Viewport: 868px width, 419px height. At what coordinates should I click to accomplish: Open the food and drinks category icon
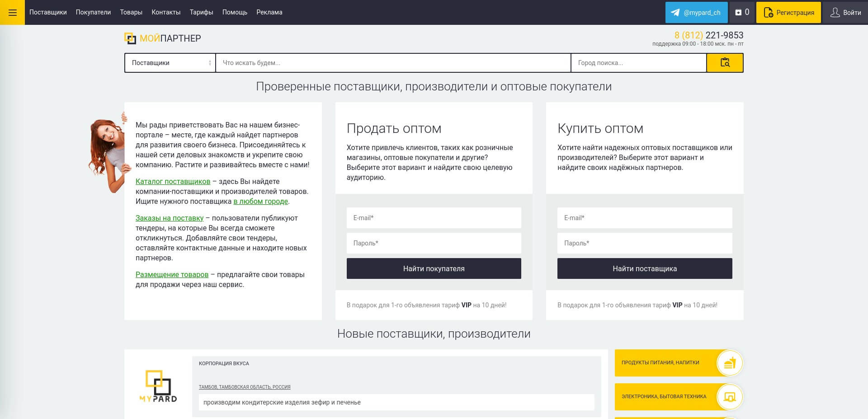[x=730, y=363]
